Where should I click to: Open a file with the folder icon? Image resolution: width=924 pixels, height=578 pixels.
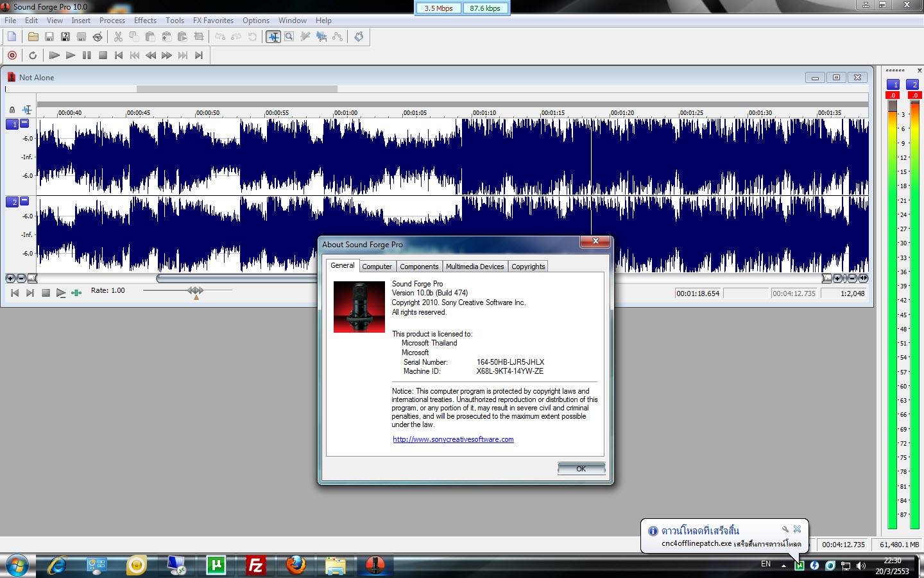[33, 37]
